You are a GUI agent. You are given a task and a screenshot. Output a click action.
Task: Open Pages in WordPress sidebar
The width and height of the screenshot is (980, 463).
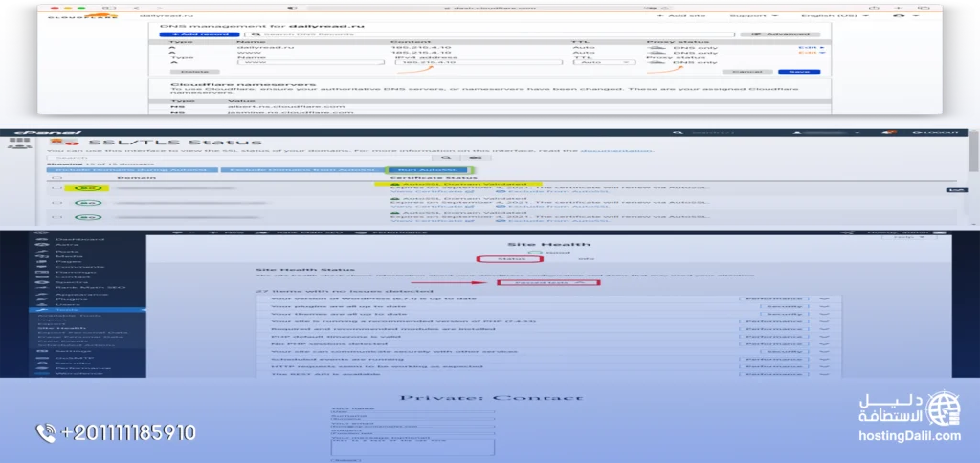click(66, 262)
